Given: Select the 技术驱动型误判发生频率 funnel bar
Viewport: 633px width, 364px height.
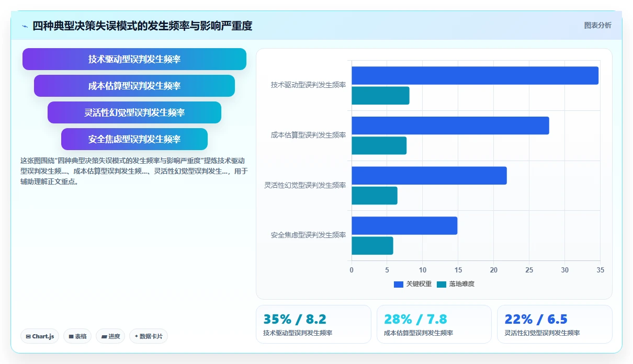Looking at the screenshot, I should pos(134,59).
